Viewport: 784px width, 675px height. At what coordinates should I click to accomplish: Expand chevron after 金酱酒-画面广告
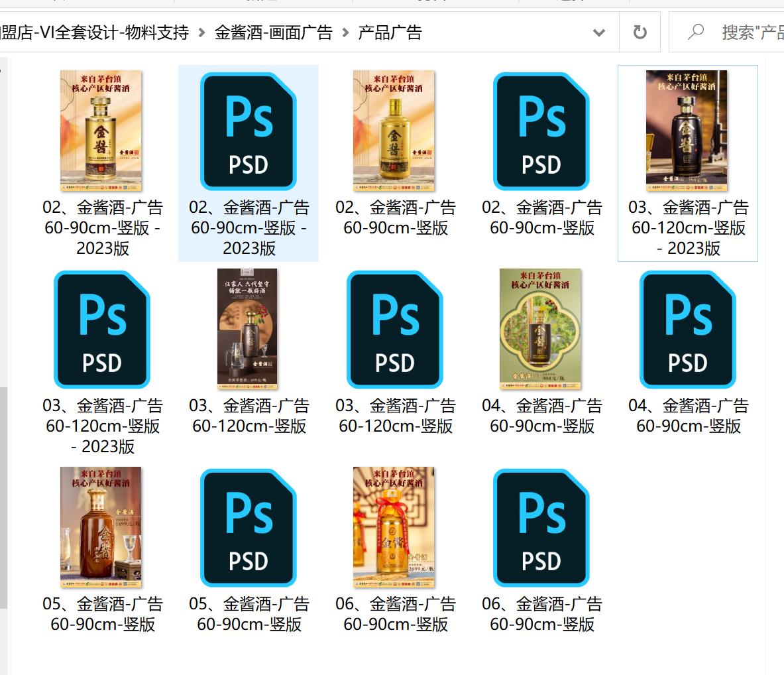pos(345,33)
